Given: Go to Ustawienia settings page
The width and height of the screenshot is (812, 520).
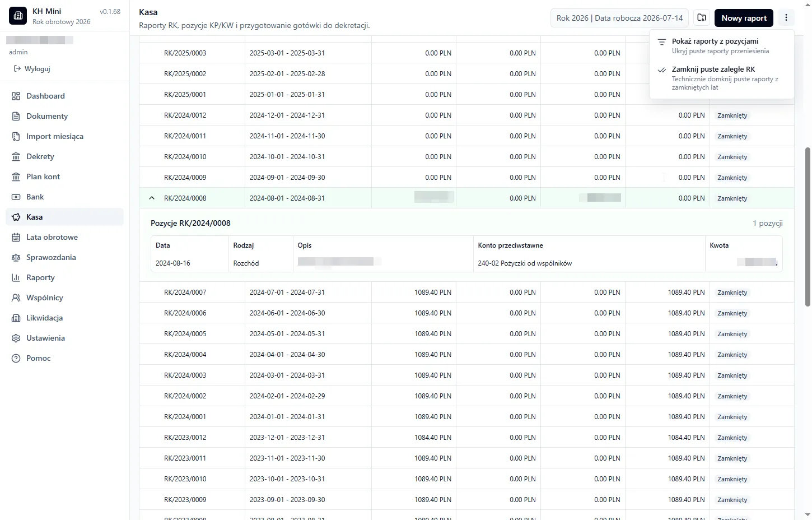Looking at the screenshot, I should point(64,338).
